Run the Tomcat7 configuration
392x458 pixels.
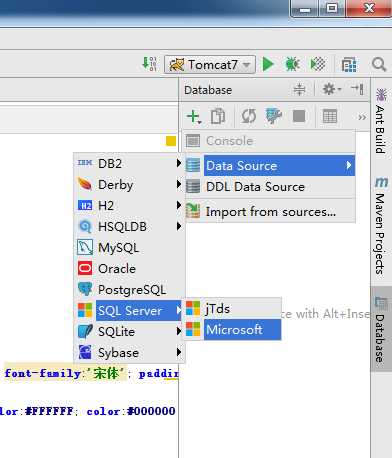268,64
